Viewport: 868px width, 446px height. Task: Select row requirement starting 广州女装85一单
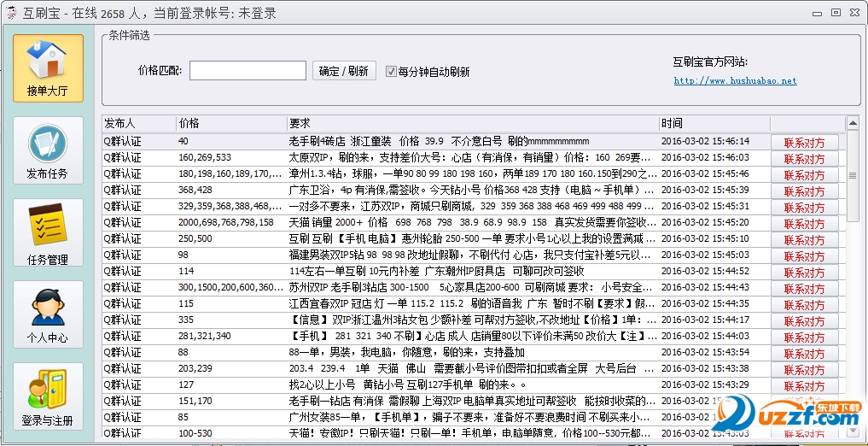[x=472, y=417]
